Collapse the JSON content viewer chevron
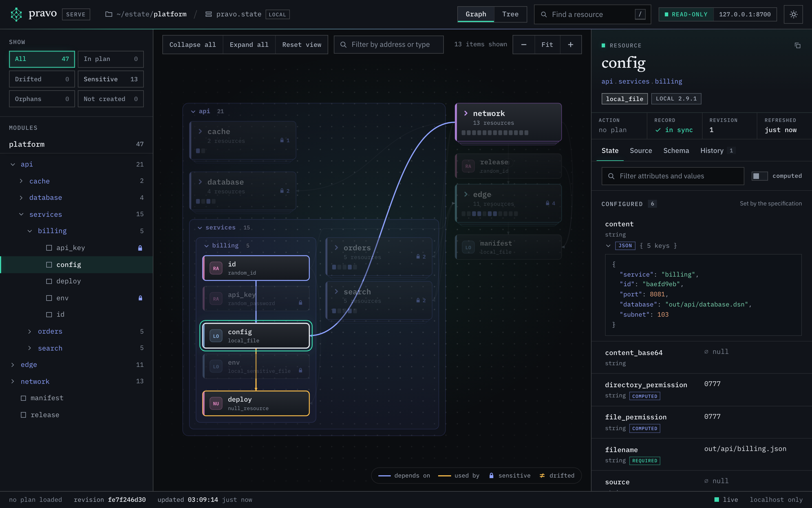This screenshot has width=812, height=508. coord(608,246)
